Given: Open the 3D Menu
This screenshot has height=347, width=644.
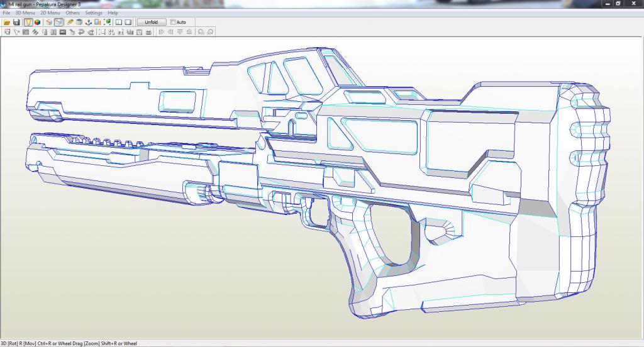Looking at the screenshot, I should 25,13.
